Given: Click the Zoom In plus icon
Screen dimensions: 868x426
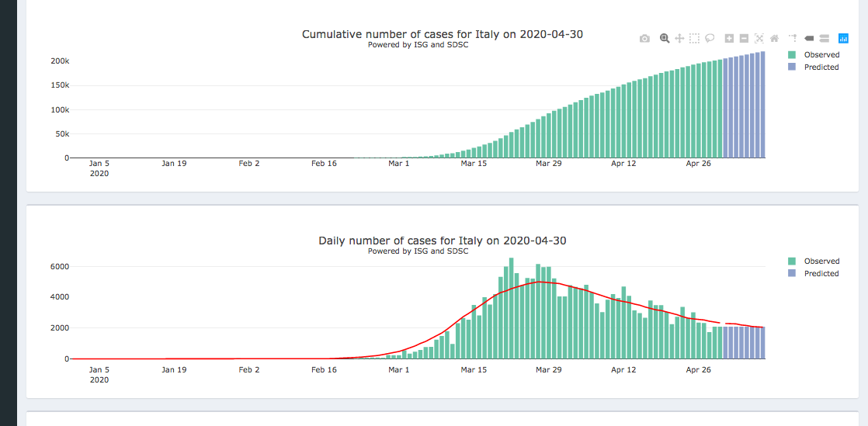Looking at the screenshot, I should (x=729, y=38).
